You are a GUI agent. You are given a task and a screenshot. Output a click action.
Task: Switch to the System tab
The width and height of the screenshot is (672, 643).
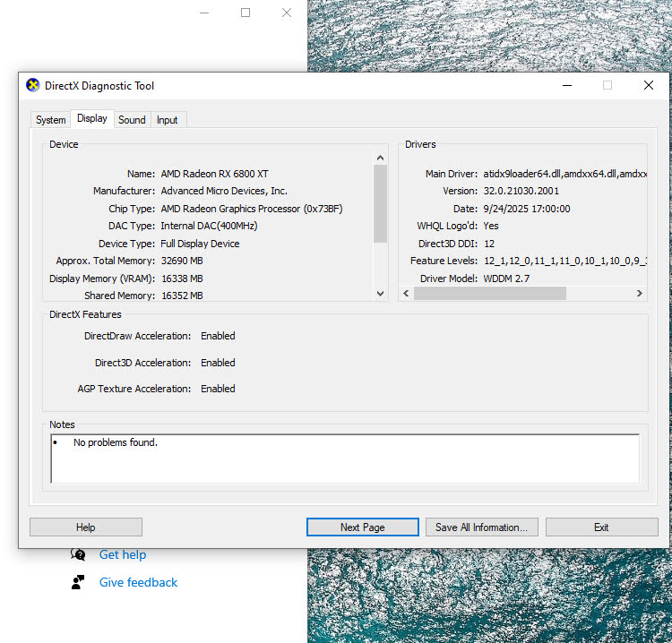(x=50, y=120)
